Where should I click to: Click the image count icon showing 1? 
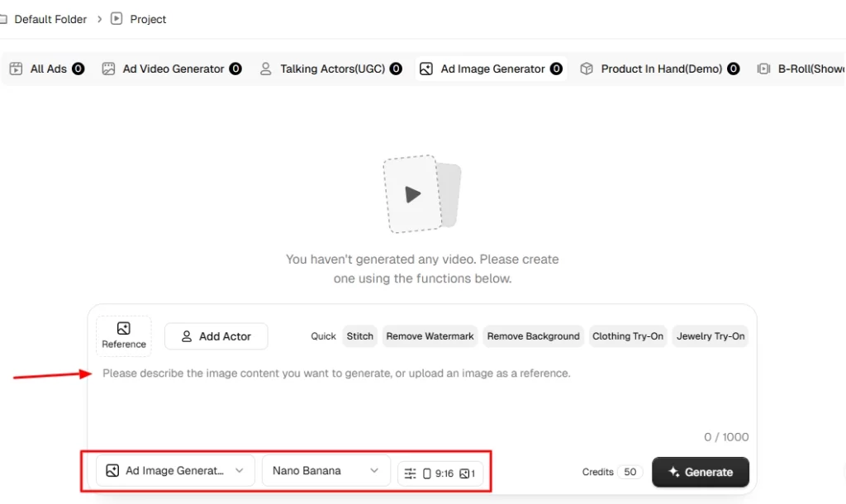pos(464,473)
